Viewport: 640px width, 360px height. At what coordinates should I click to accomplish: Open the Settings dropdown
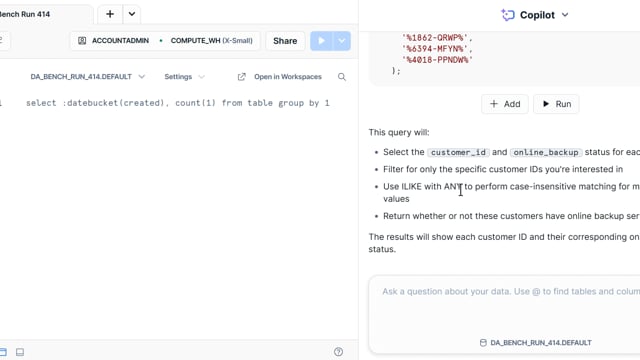184,77
